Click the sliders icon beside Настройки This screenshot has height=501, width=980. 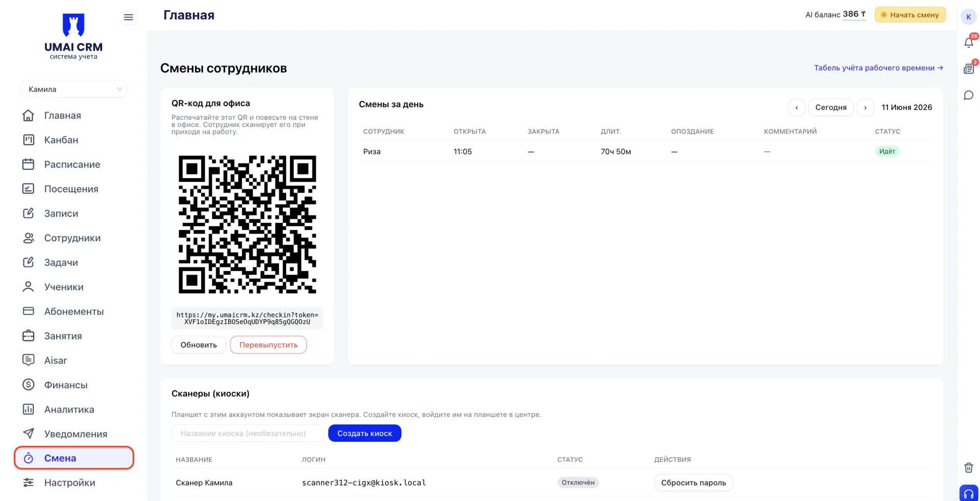point(29,483)
